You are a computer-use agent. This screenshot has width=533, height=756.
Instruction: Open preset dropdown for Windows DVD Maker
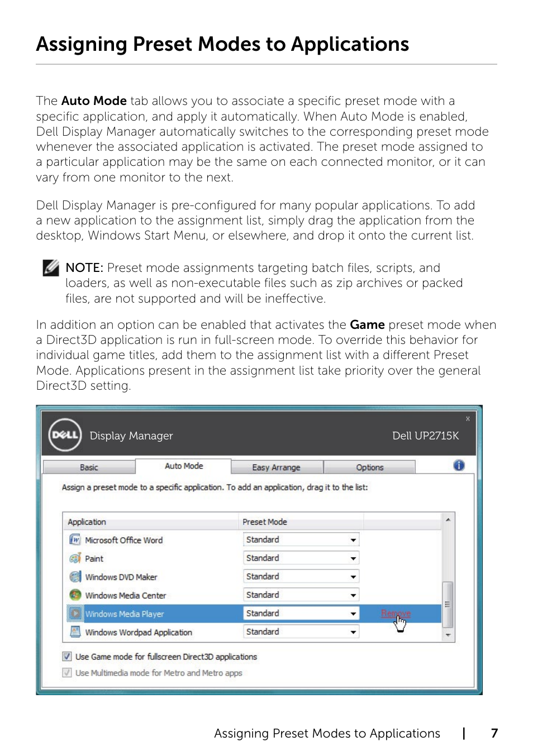301,577
